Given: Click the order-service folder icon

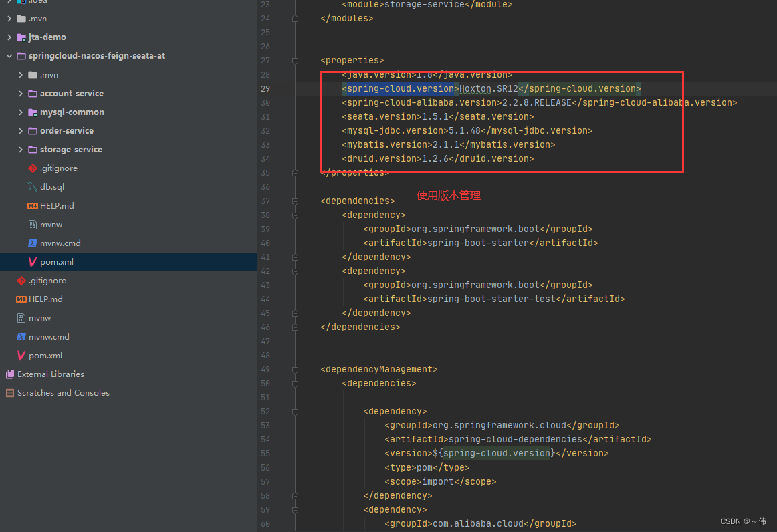Looking at the screenshot, I should (33, 131).
